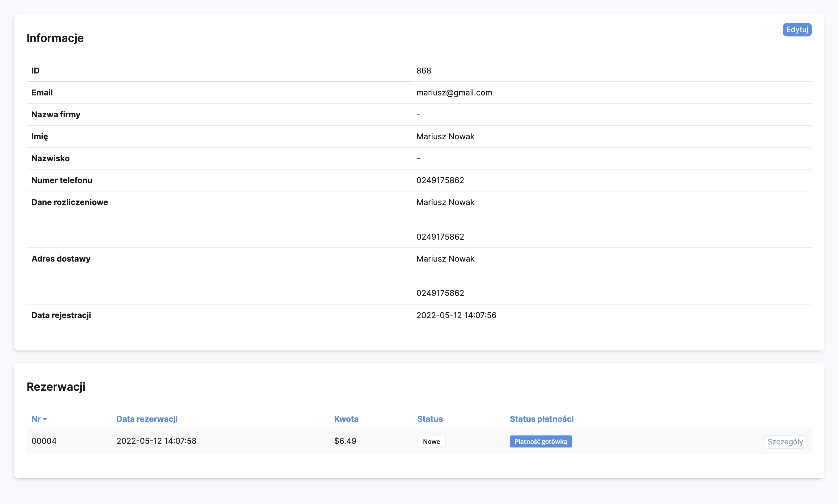Click Mariusz Nowak in Imię row

coord(445,136)
